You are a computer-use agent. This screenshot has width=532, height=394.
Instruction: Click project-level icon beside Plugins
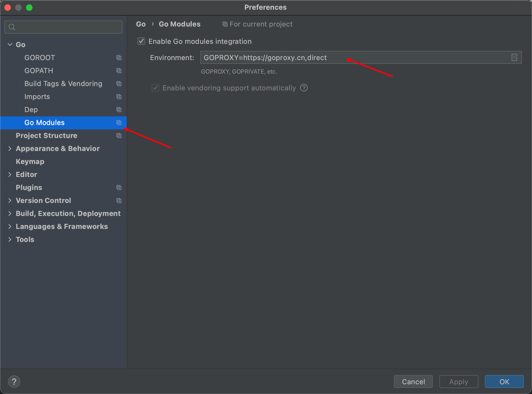(119, 188)
